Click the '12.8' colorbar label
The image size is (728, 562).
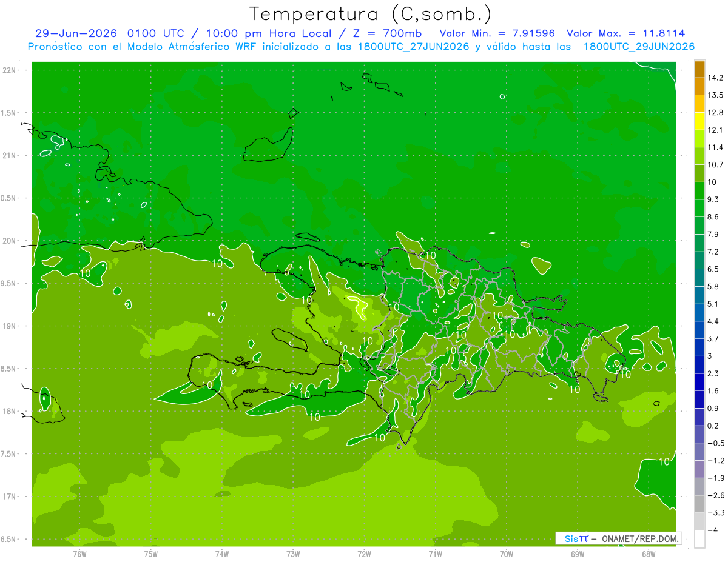coord(716,113)
